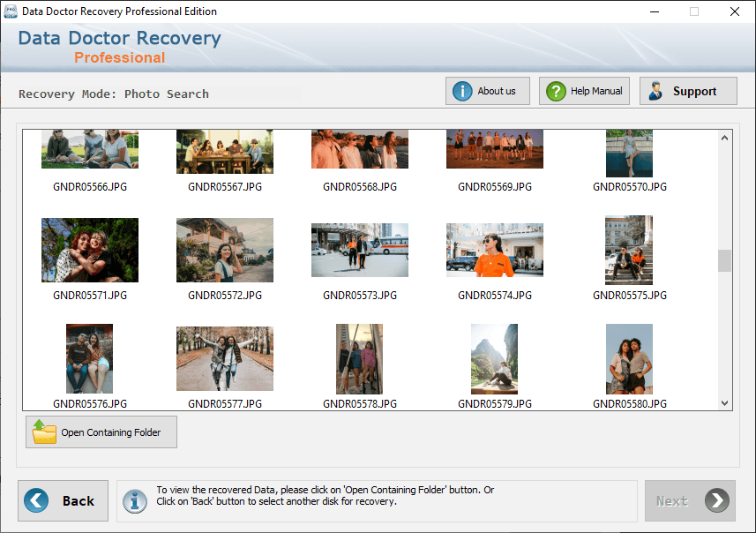Screen dimensions: 756x533
Task: Contact Support via the Support label
Action: pyautogui.click(x=694, y=91)
